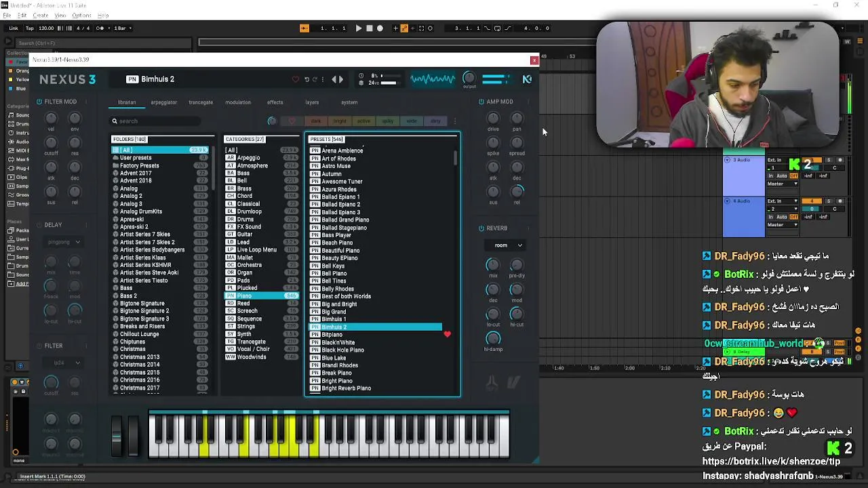
Task: Toggle the dirty tag filter
Action: (435, 121)
